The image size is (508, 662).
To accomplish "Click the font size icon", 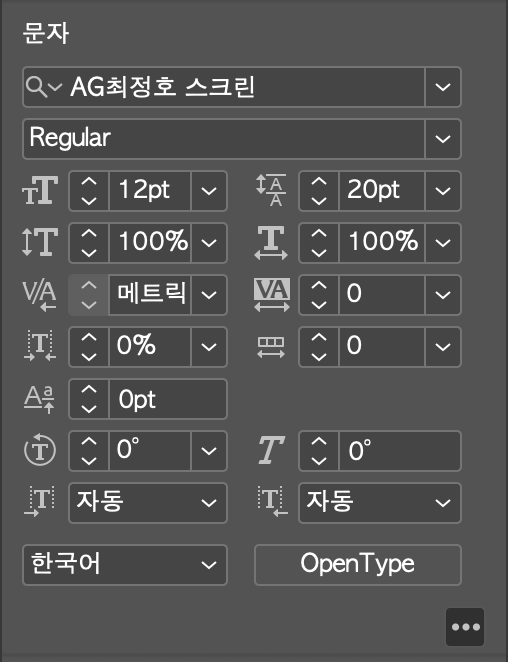I will coord(40,190).
